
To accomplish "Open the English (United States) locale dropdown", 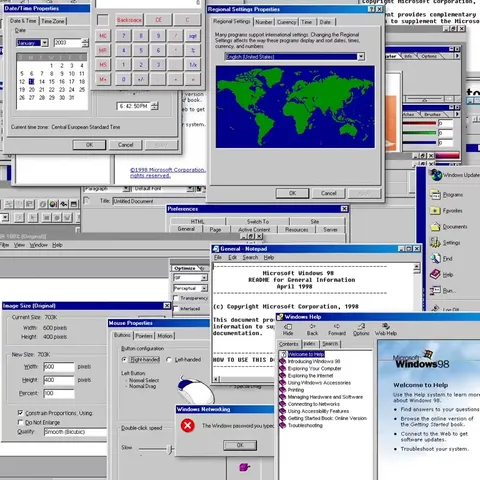I will point(361,57).
